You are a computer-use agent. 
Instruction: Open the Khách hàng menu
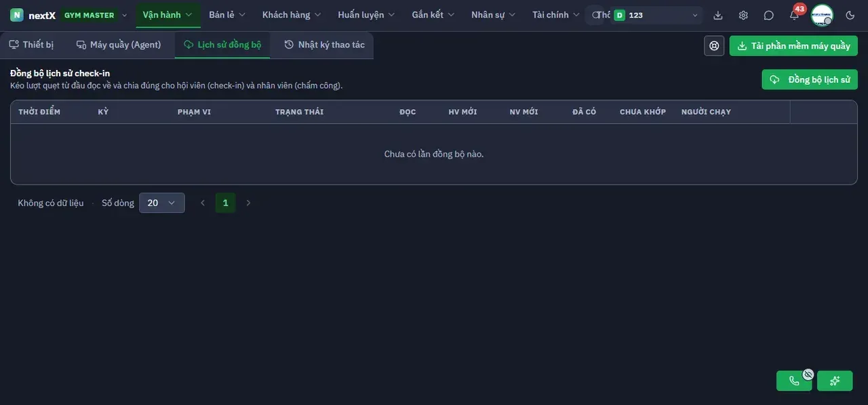[293, 15]
